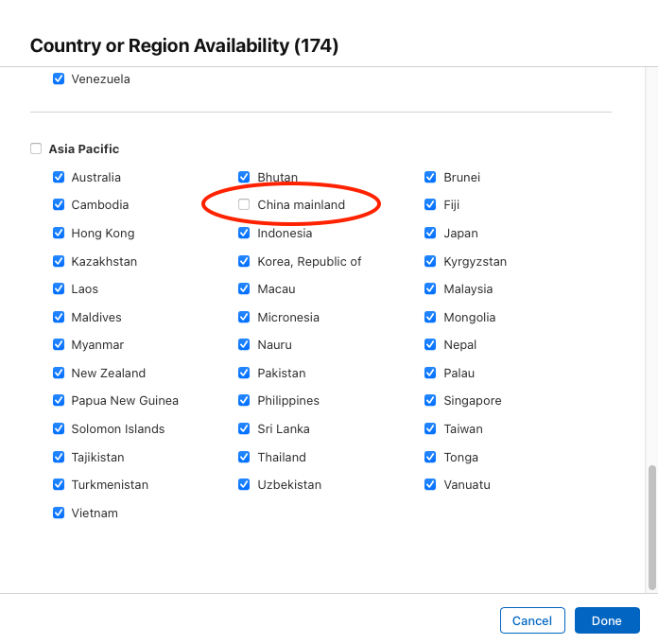This screenshot has height=644, width=658.
Task: Click the Papua New Guinea label
Action: coord(125,401)
